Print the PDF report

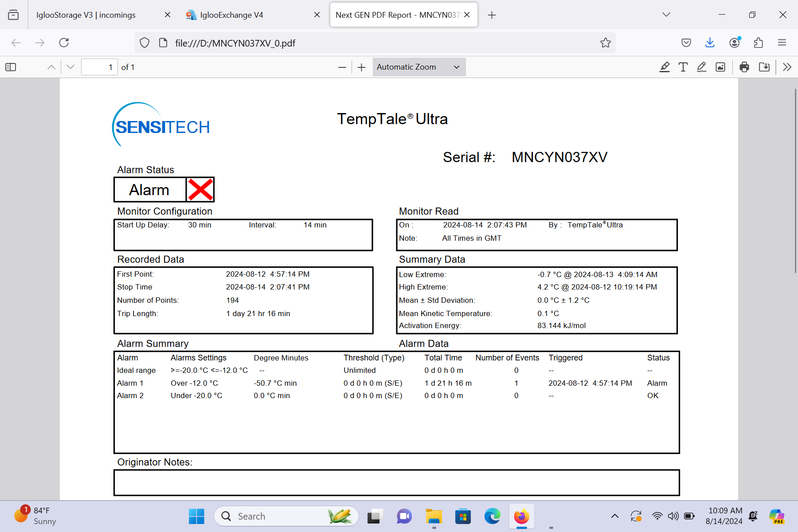point(744,67)
